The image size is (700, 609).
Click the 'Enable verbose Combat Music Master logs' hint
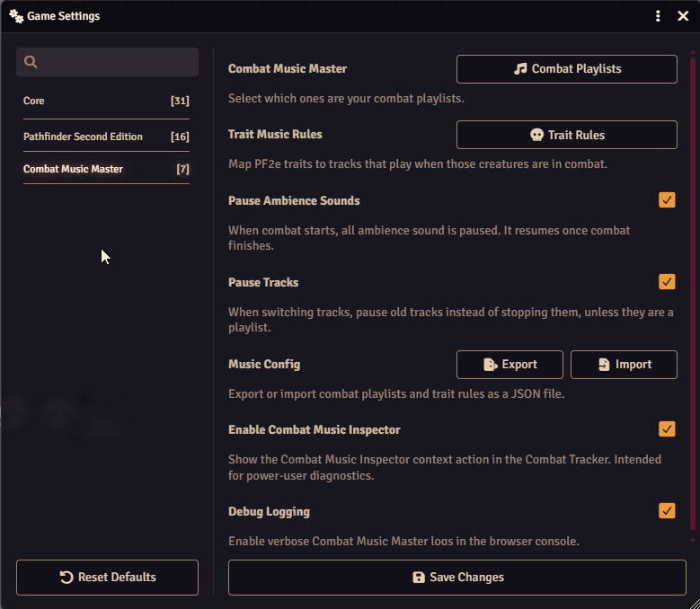pos(403,542)
